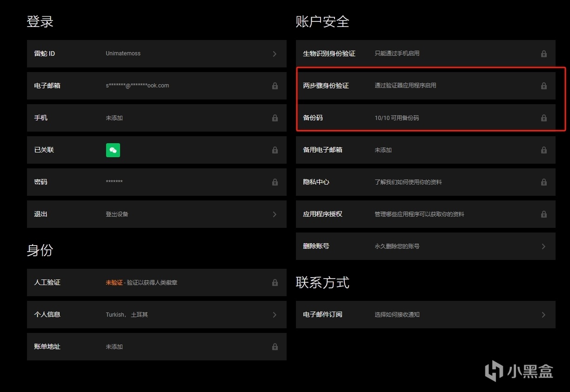The width and height of the screenshot is (570, 392).
Task: Click the 电子邮箱 label
Action: pos(47,86)
